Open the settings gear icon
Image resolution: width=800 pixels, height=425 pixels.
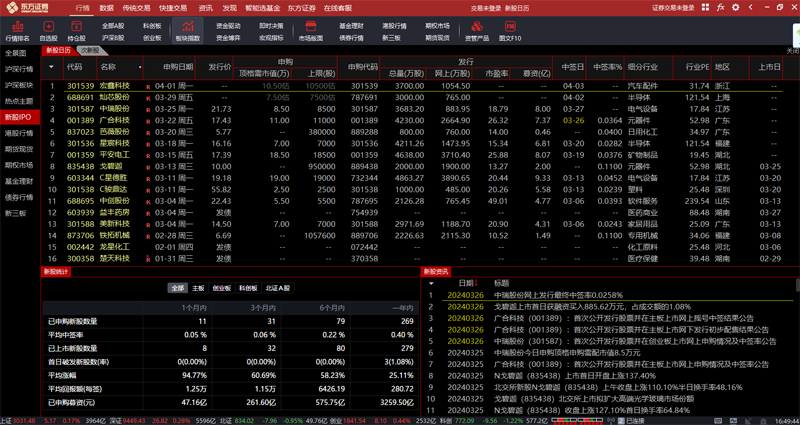point(735,7)
